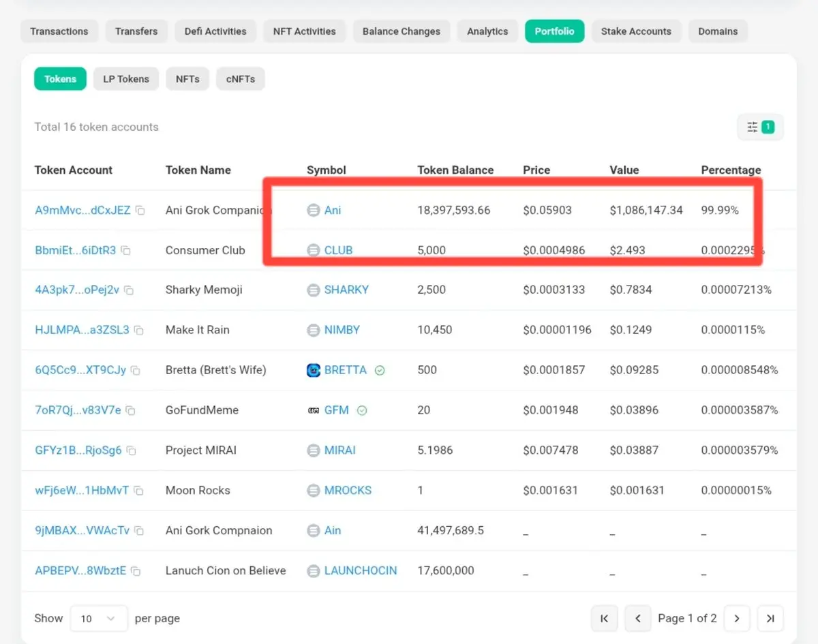Open token account 6Q5Cc9...XT9CJy link

coord(80,371)
